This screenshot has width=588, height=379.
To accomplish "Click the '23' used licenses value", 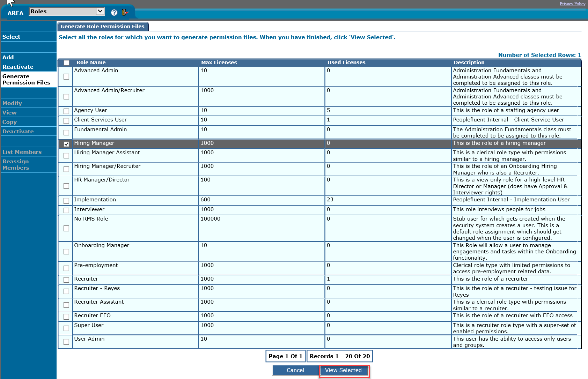I will click(x=330, y=200).
